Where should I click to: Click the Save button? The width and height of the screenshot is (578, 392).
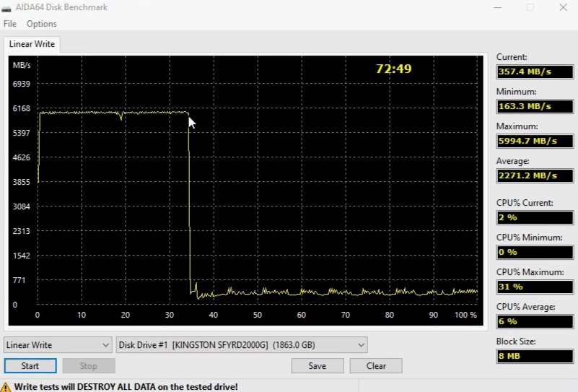[318, 366]
